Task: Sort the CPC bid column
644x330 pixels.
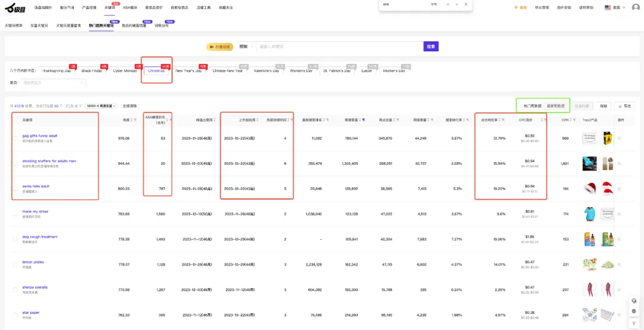Action: (541, 119)
